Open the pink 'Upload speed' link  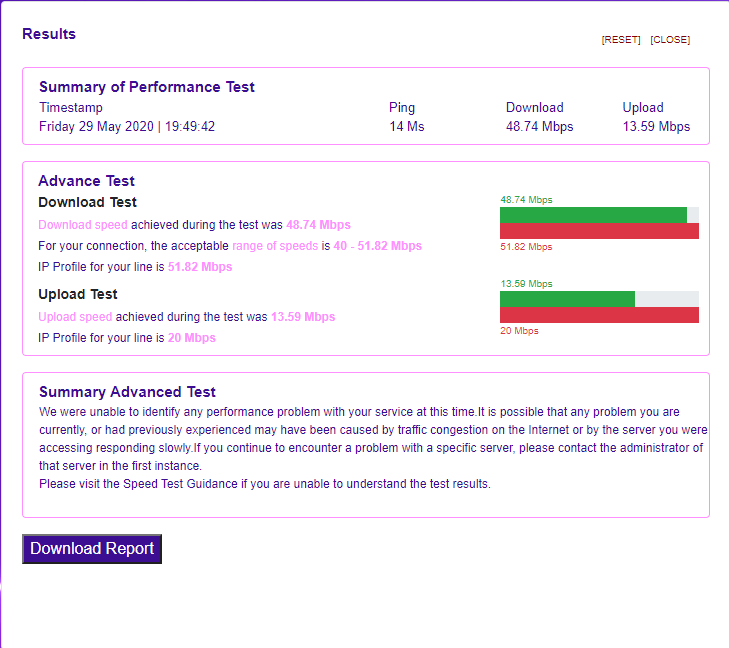click(x=75, y=317)
